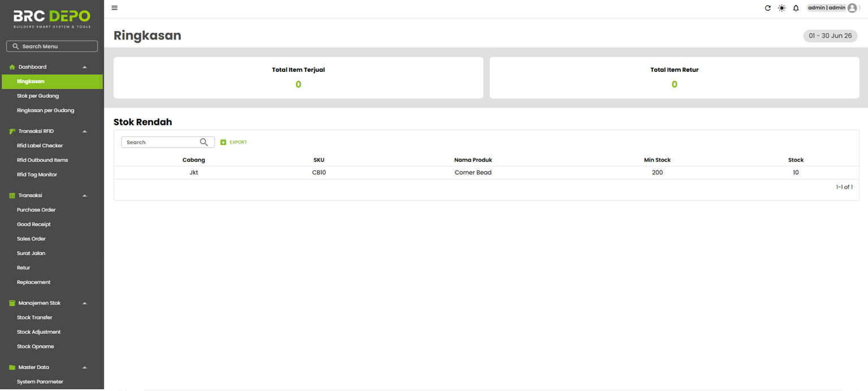Collapse the Transaksi RFID section arrow
The height and width of the screenshot is (391, 868).
click(85, 131)
